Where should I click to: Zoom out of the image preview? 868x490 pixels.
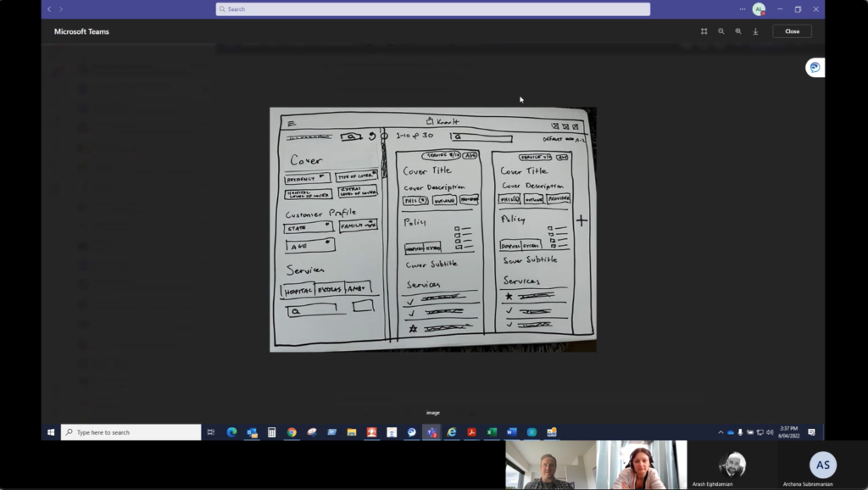[721, 31]
